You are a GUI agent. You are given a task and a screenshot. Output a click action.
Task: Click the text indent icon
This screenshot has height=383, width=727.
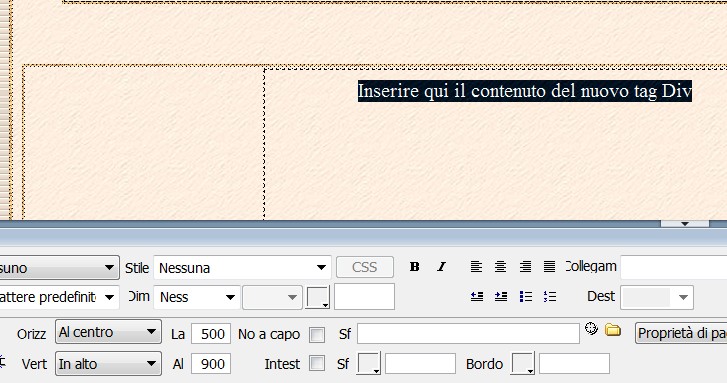pos(501,296)
